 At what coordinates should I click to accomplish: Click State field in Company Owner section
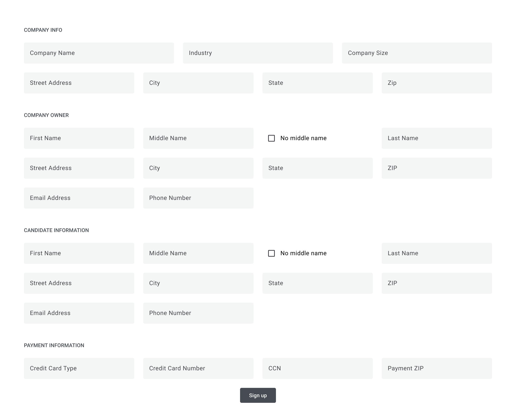coord(317,168)
